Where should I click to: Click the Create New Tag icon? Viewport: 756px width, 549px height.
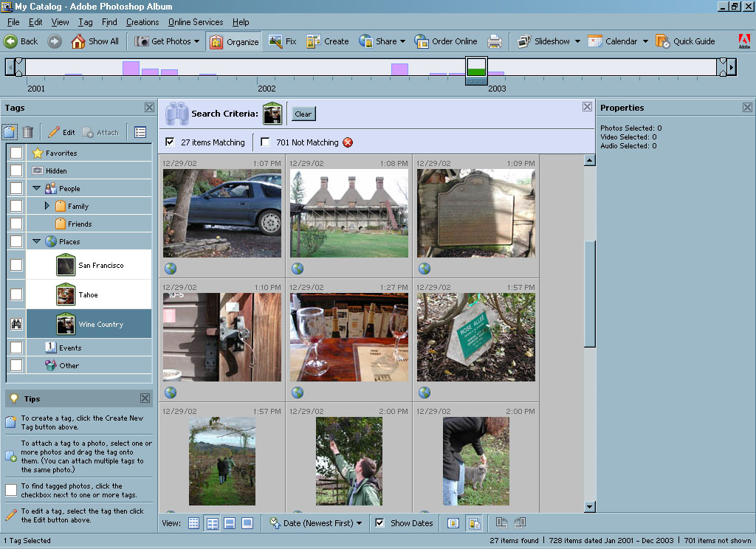coord(10,132)
